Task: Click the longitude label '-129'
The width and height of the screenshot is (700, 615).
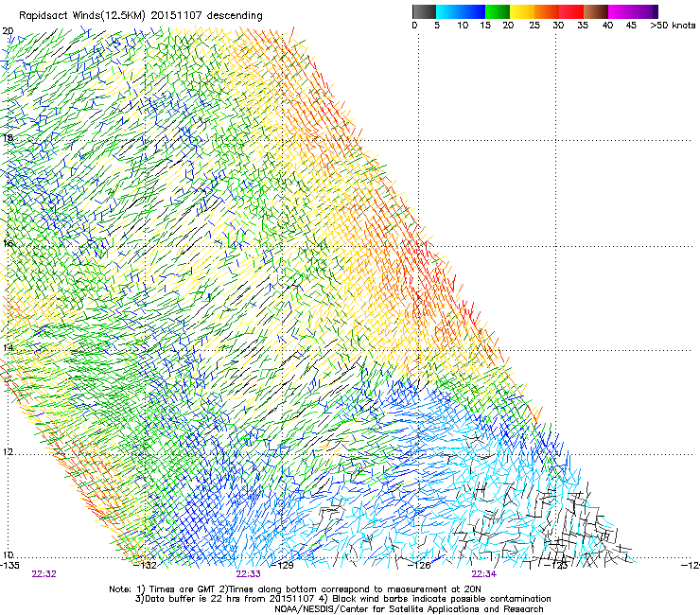Action: pyautogui.click(x=283, y=566)
